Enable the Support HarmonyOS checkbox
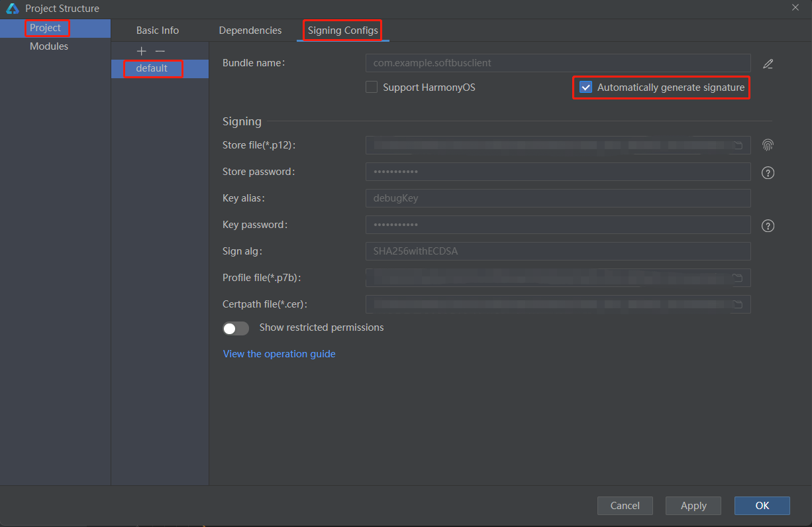 [372, 88]
